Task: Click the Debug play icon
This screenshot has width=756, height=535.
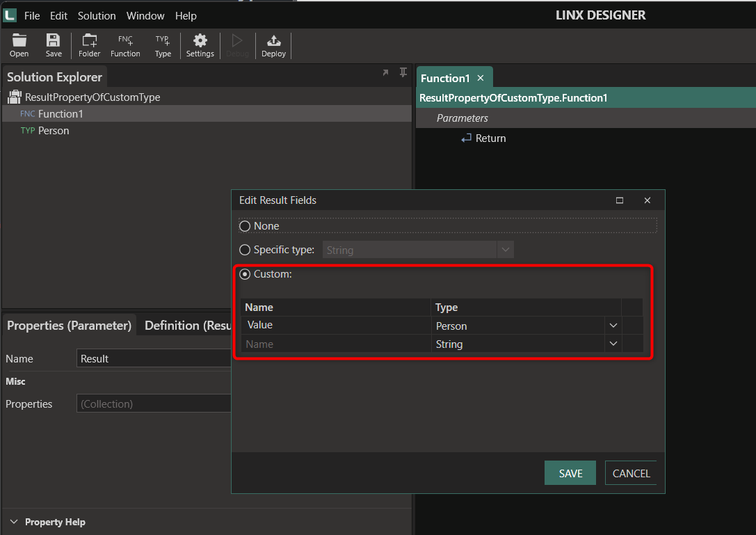Action: tap(237, 46)
